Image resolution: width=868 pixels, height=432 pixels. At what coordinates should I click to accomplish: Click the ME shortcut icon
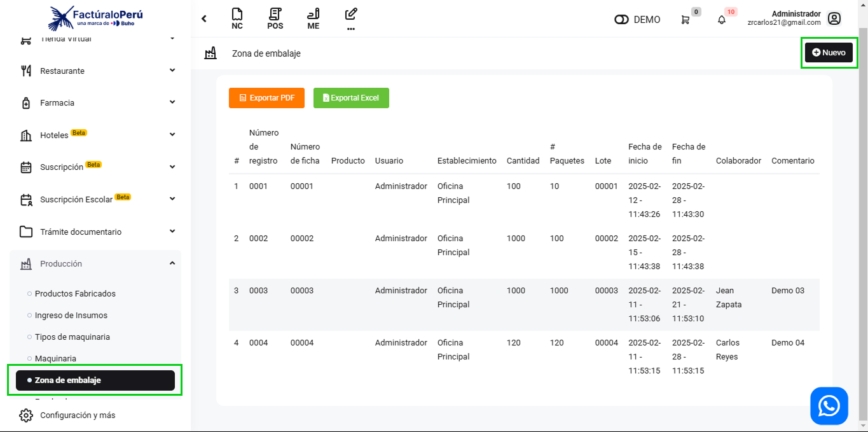313,18
